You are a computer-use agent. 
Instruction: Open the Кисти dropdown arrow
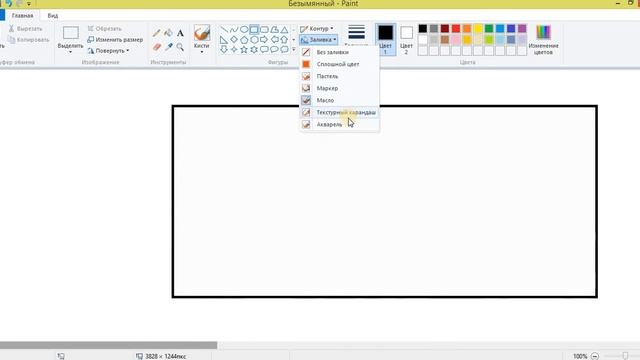click(202, 52)
